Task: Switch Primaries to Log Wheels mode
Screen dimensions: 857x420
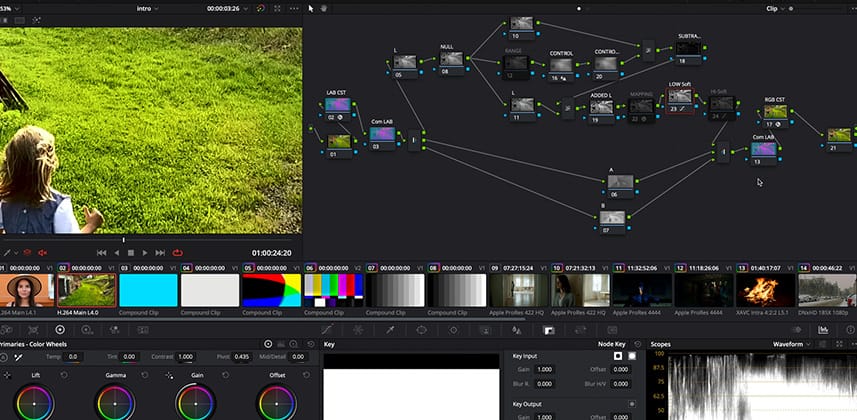Action: tap(294, 344)
